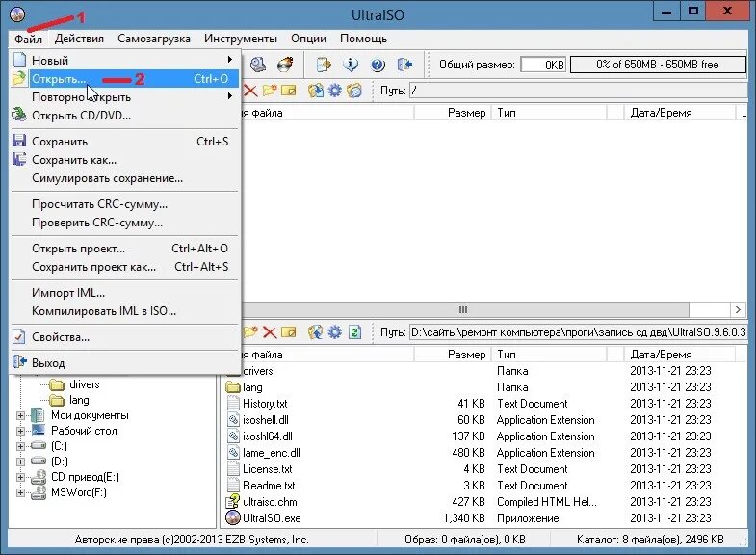Open the Действия menu
Image resolution: width=756 pixels, height=555 pixels.
79,39
